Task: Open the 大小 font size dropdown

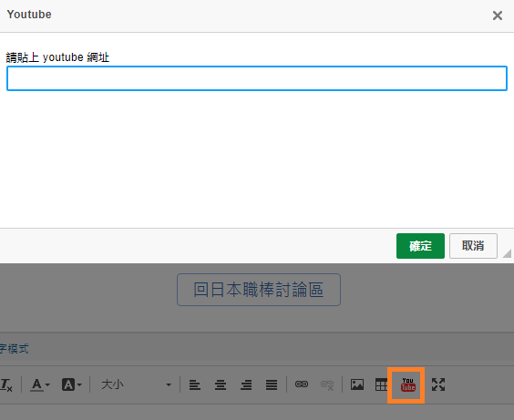Action: pyautogui.click(x=136, y=384)
